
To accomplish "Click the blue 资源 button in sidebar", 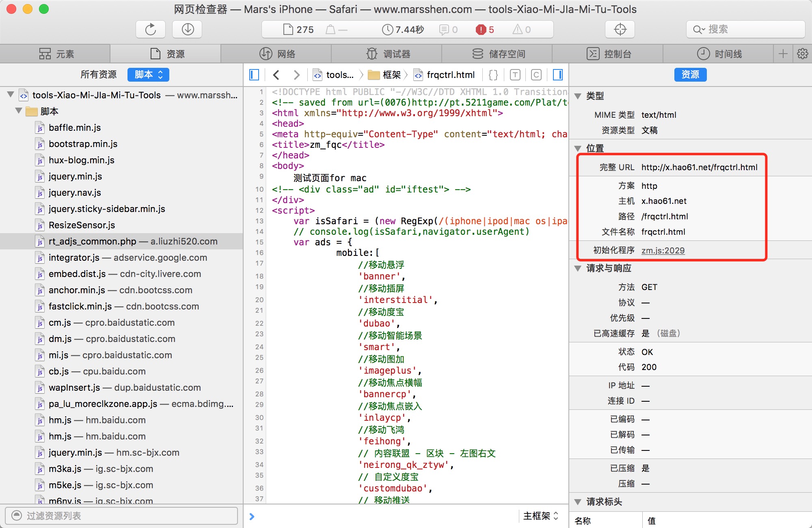I will [x=690, y=75].
